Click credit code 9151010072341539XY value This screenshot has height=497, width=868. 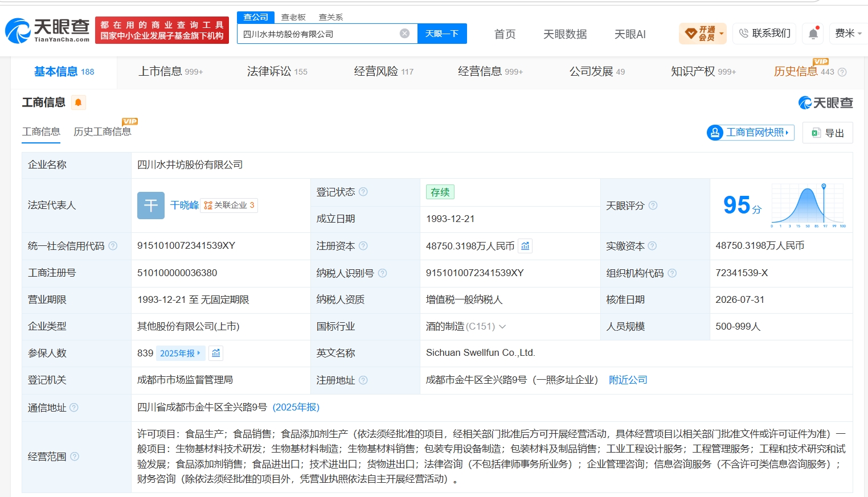186,246
